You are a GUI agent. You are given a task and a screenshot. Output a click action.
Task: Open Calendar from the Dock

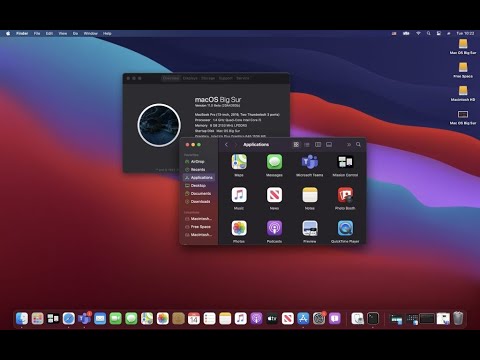tap(194, 319)
